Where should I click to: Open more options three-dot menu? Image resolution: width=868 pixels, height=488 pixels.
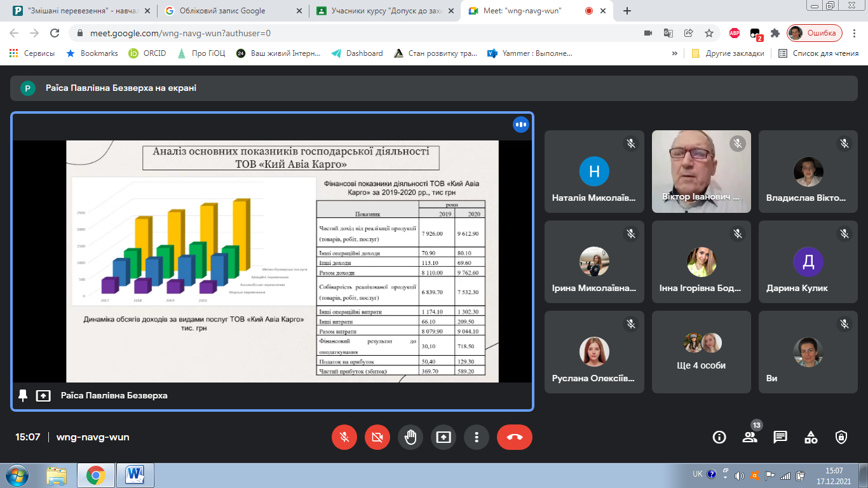(x=477, y=437)
